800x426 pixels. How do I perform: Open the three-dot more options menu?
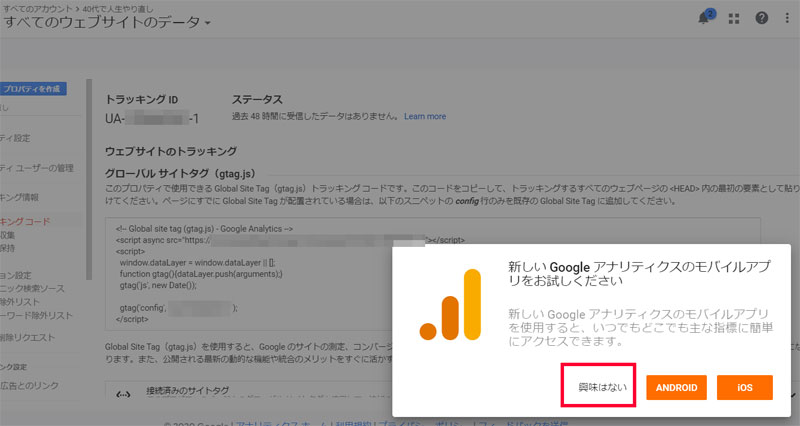tap(788, 18)
